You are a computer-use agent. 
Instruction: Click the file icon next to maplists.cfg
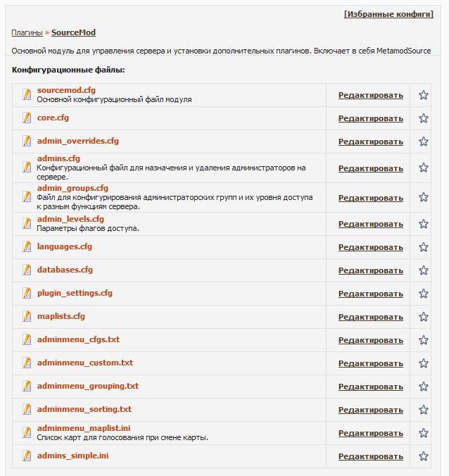click(x=27, y=316)
